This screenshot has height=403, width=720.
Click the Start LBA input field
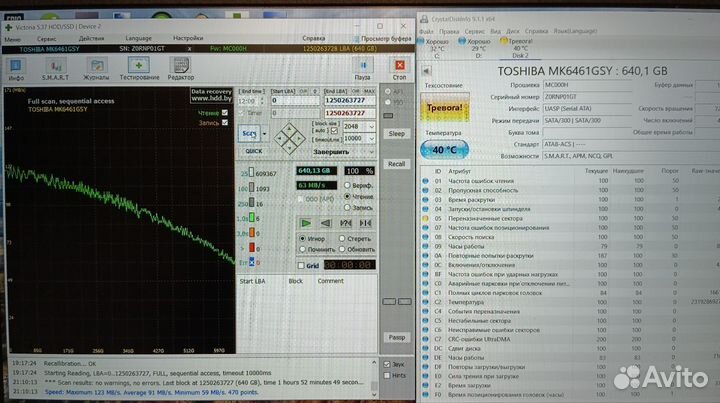295,101
